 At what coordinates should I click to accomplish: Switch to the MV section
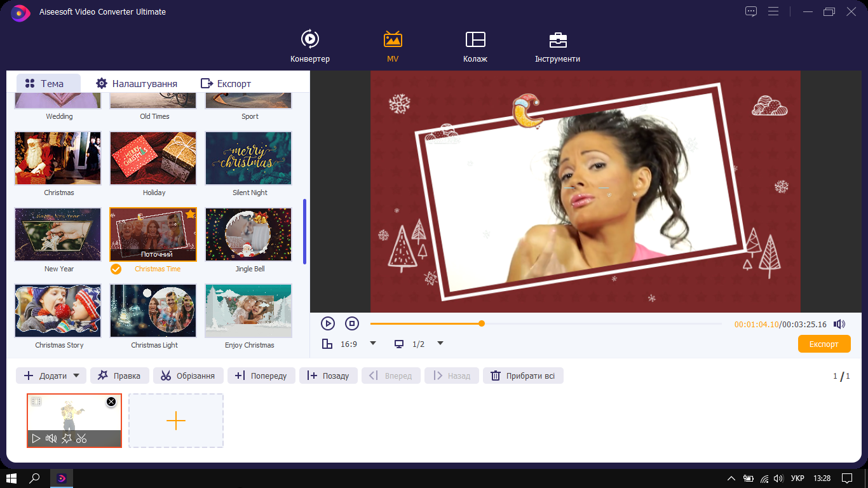393,46
